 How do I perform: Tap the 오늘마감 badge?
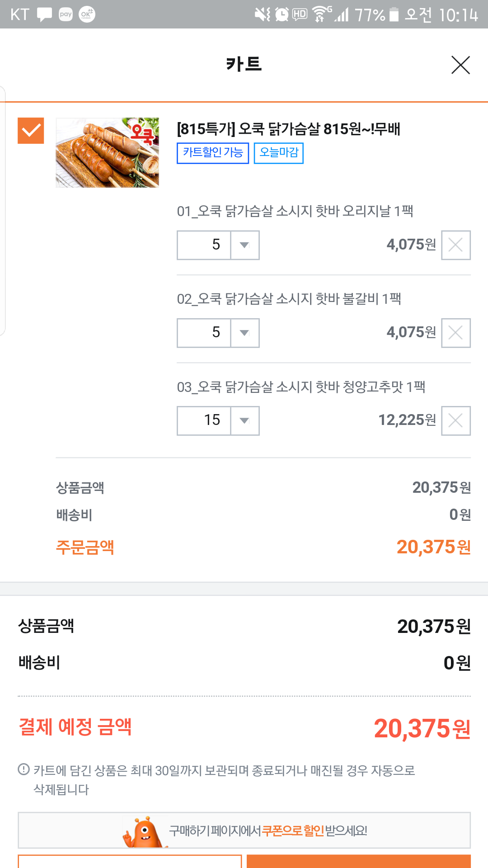tap(278, 153)
